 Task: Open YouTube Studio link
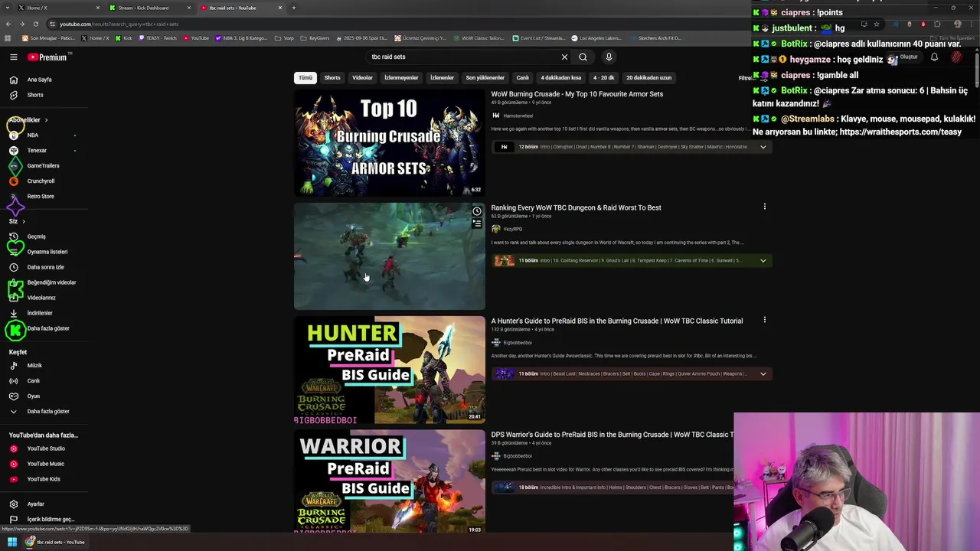(x=46, y=448)
